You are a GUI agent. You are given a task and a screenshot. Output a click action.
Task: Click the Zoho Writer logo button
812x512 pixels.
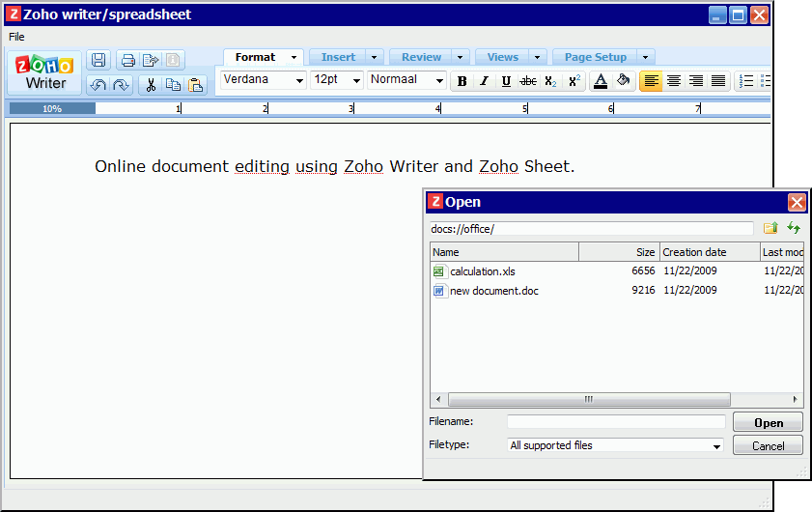(44, 72)
